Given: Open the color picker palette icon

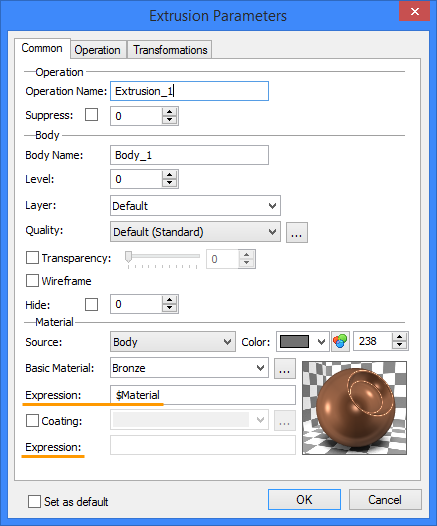Looking at the screenshot, I should click(x=340, y=341).
